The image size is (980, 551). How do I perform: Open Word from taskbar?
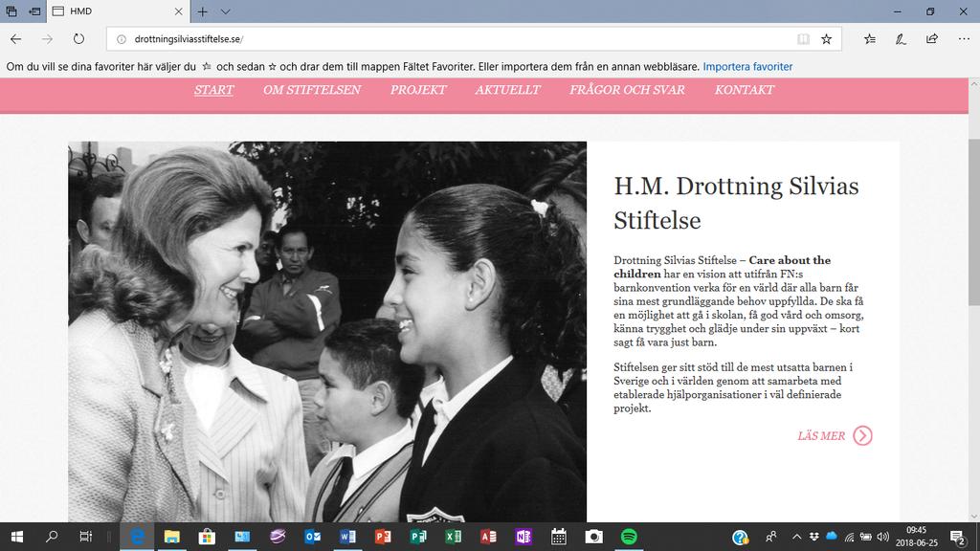[x=347, y=537]
